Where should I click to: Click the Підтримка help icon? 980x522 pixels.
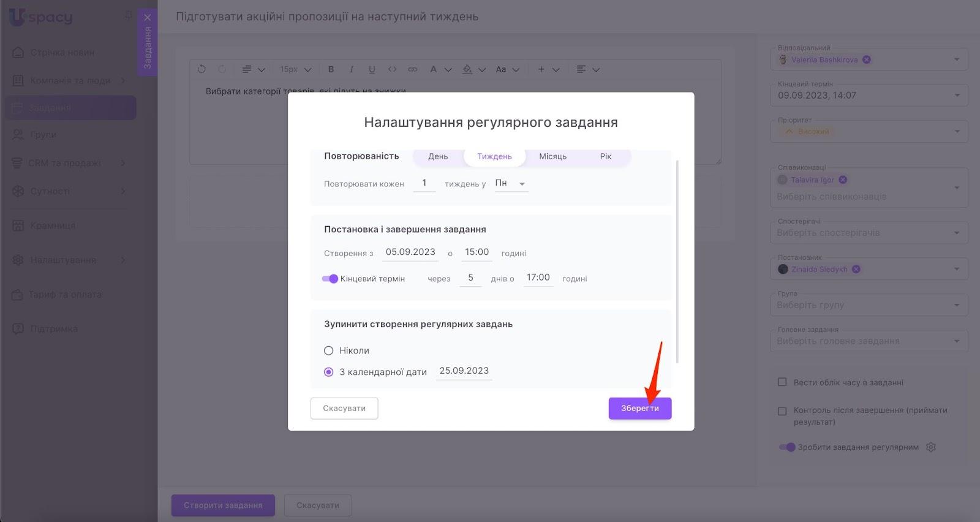(18, 329)
